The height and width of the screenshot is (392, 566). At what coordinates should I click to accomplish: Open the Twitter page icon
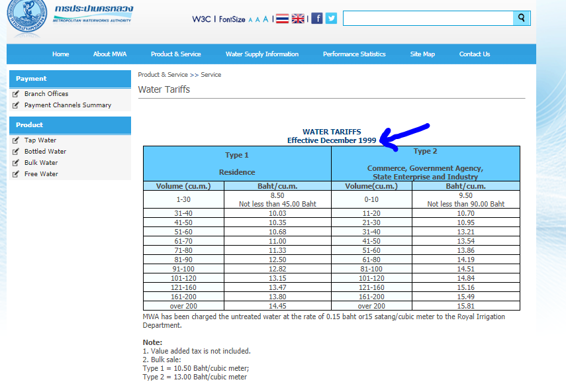pyautogui.click(x=331, y=18)
